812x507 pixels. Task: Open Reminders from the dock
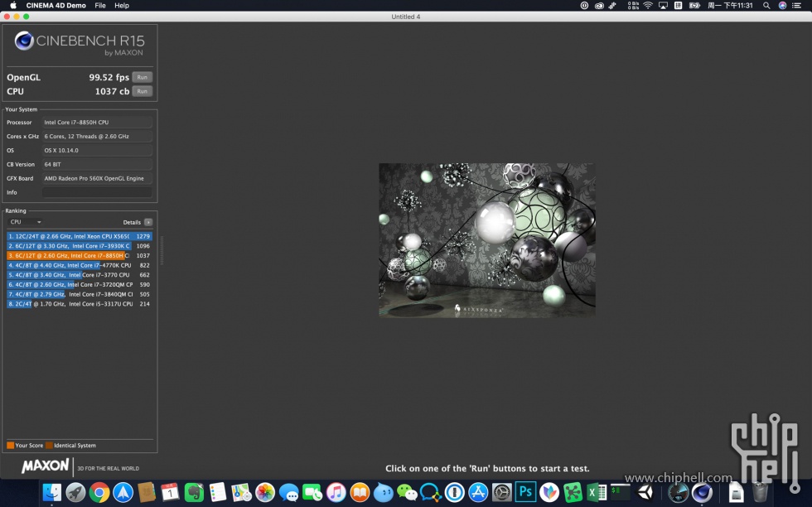tap(217, 492)
